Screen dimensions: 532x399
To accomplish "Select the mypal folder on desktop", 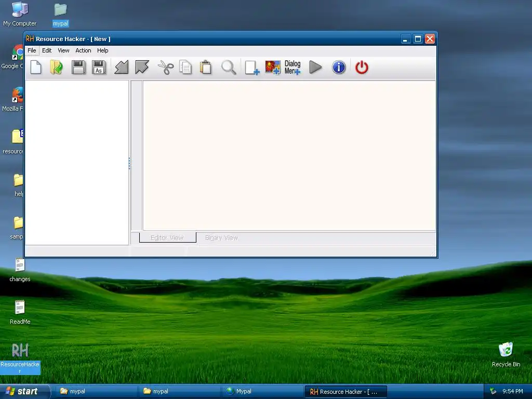I will click(60, 14).
